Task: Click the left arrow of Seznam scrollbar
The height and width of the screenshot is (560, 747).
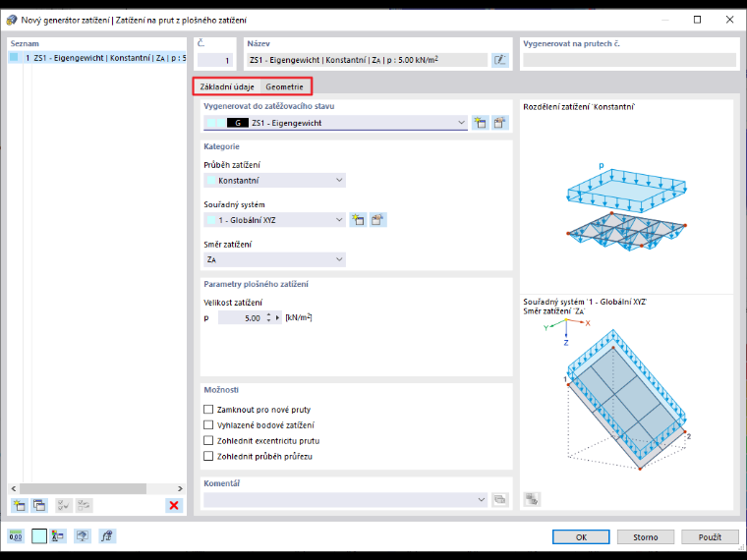Action: [x=14, y=488]
